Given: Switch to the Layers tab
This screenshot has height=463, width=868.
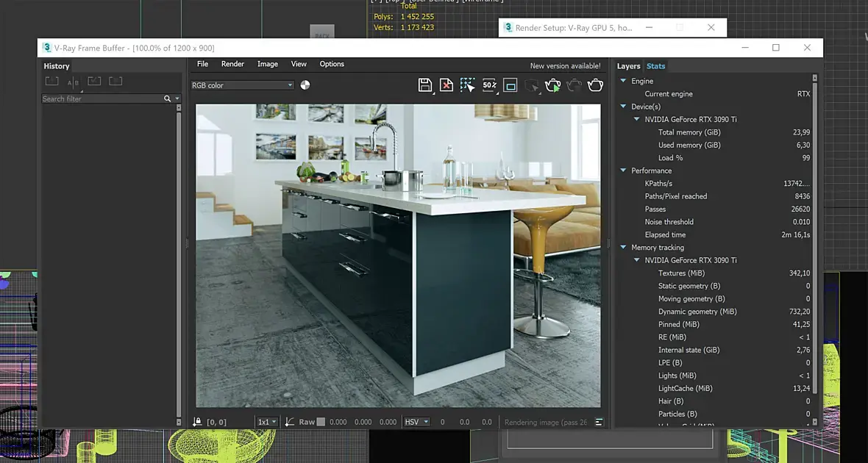Looking at the screenshot, I should pyautogui.click(x=628, y=66).
